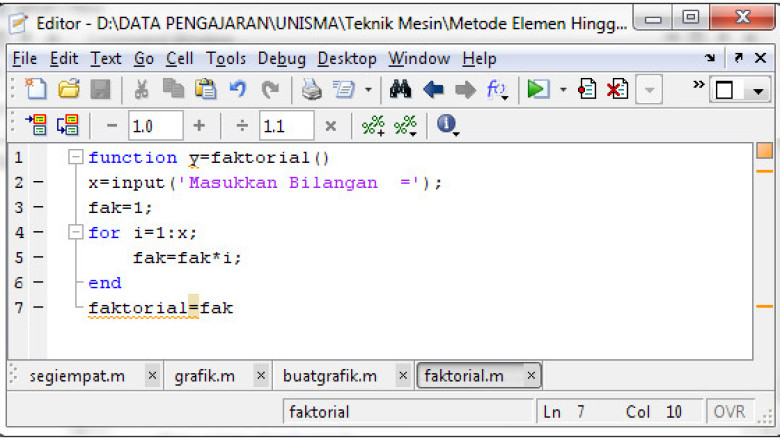The height and width of the screenshot is (440, 780).
Task: Open the window layout tile dropdown
Action: tap(759, 91)
